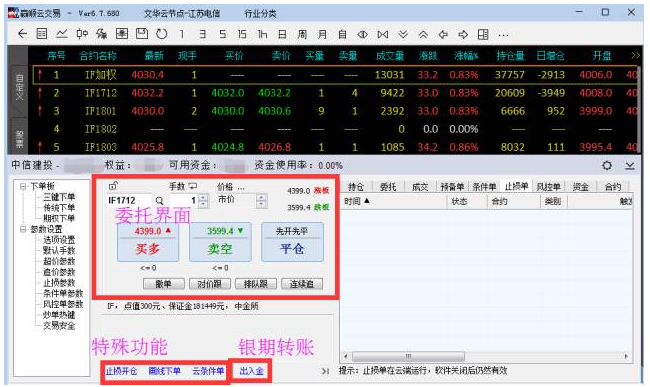Click the 连续追 button

pos(301,284)
